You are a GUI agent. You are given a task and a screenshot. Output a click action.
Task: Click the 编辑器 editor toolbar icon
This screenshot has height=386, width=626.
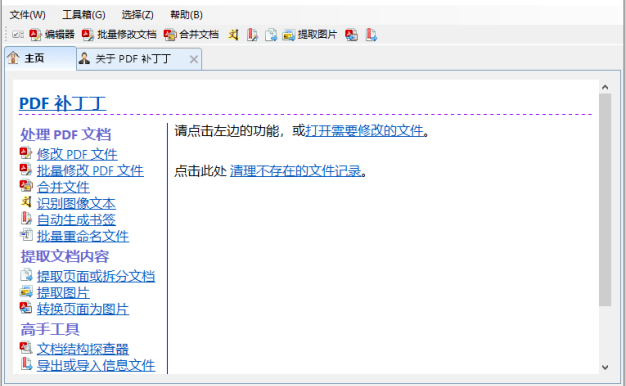click(x=35, y=35)
